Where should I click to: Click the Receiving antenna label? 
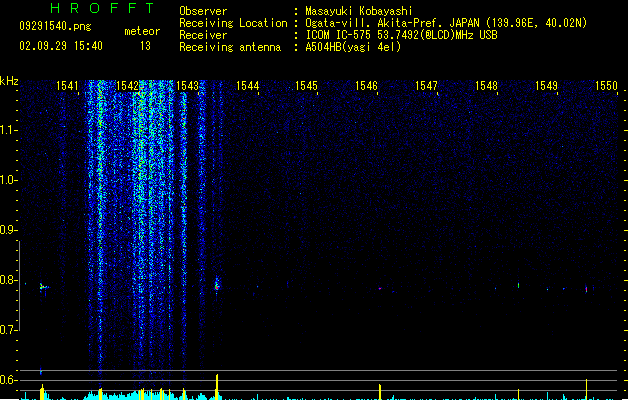tap(230, 47)
